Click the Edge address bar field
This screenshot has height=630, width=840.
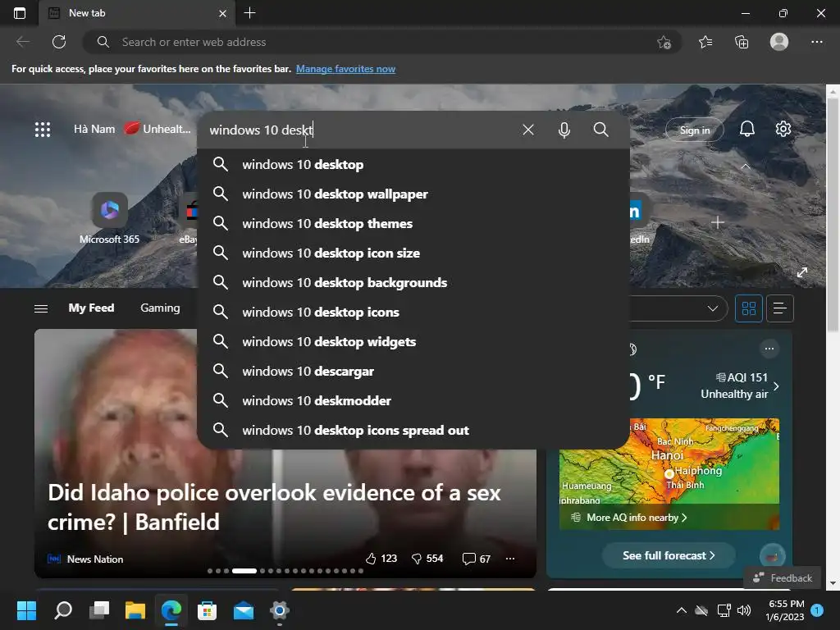point(381,42)
